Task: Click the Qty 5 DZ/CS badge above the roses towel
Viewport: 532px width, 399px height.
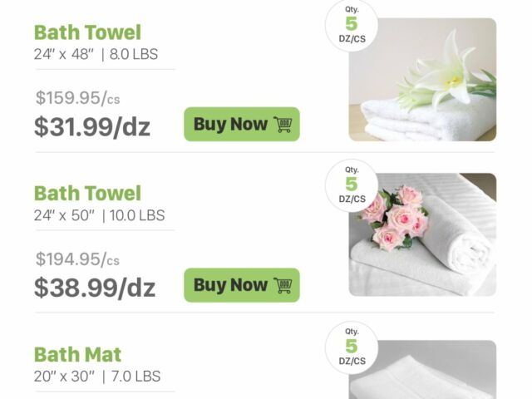Action: (x=352, y=185)
